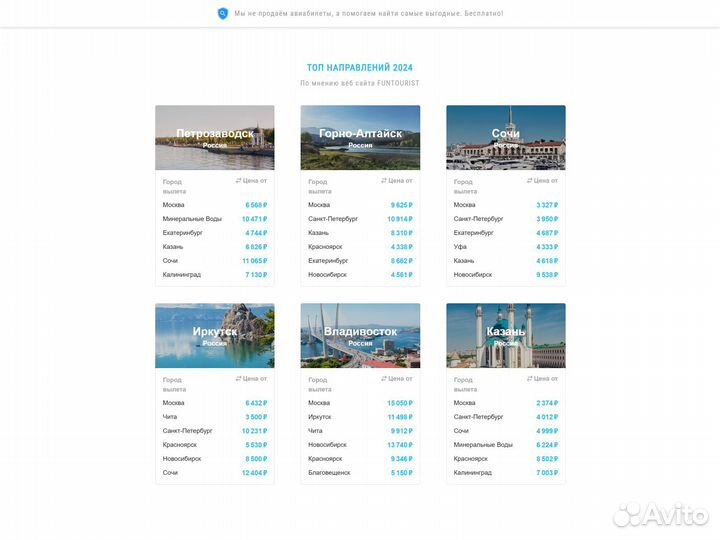Click the shield icon in top banner

pos(223,13)
